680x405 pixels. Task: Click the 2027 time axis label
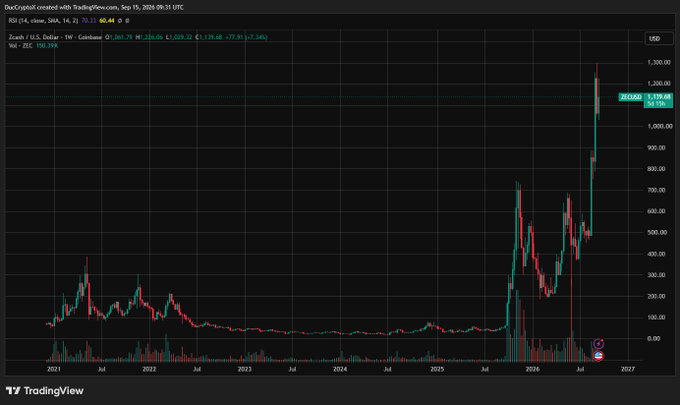pyautogui.click(x=628, y=369)
